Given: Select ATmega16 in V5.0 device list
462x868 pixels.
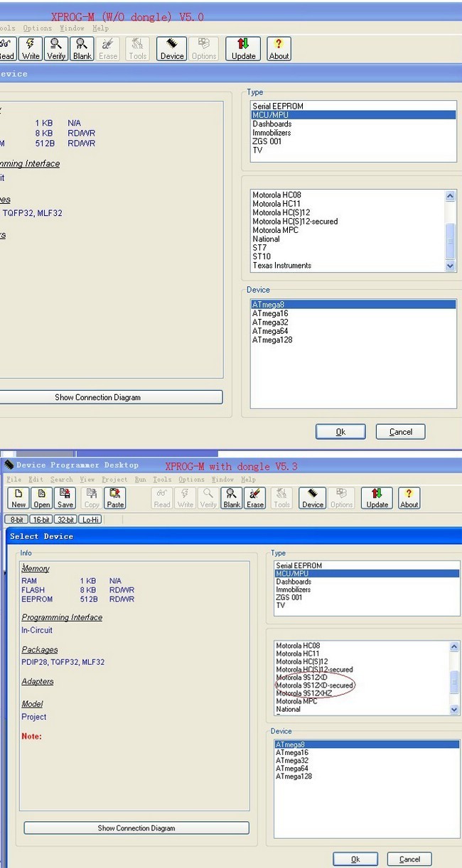Looking at the screenshot, I should click(x=354, y=313).
